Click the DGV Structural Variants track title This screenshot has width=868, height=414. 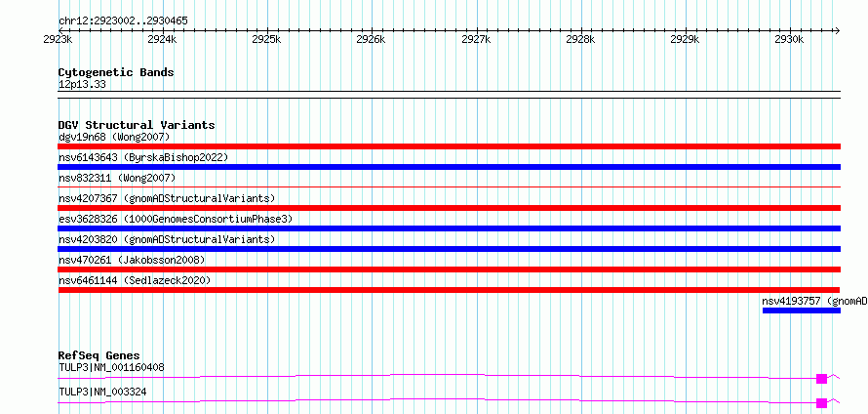(x=137, y=125)
